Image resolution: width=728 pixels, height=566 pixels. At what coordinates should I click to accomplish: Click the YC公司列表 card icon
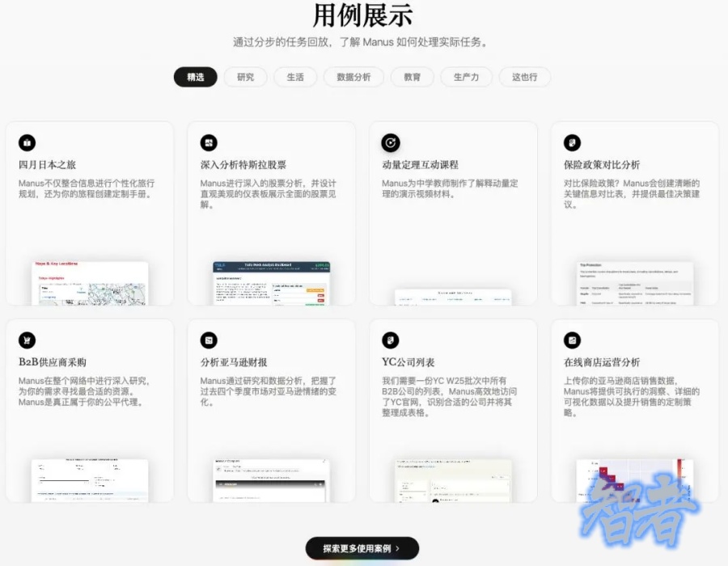(390, 341)
